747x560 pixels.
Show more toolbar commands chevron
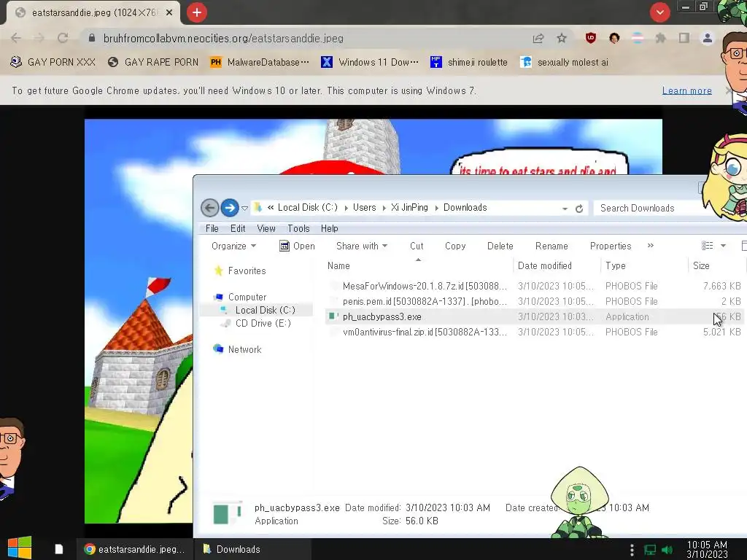650,246
